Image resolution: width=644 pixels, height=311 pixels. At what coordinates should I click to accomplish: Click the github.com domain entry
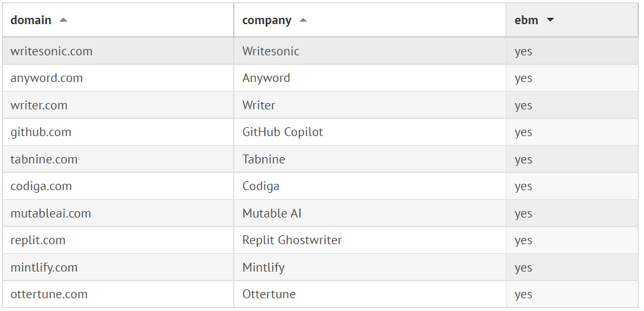pyautogui.click(x=41, y=132)
